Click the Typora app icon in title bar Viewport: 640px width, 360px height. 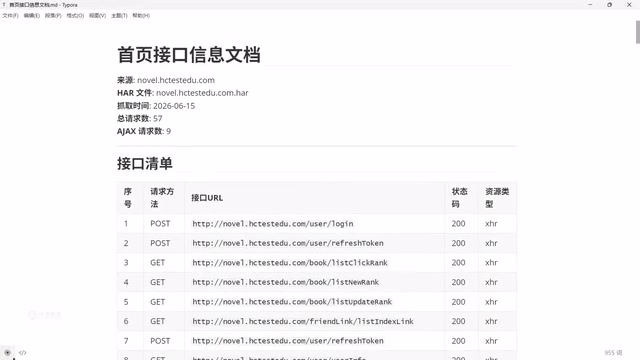point(4,5)
